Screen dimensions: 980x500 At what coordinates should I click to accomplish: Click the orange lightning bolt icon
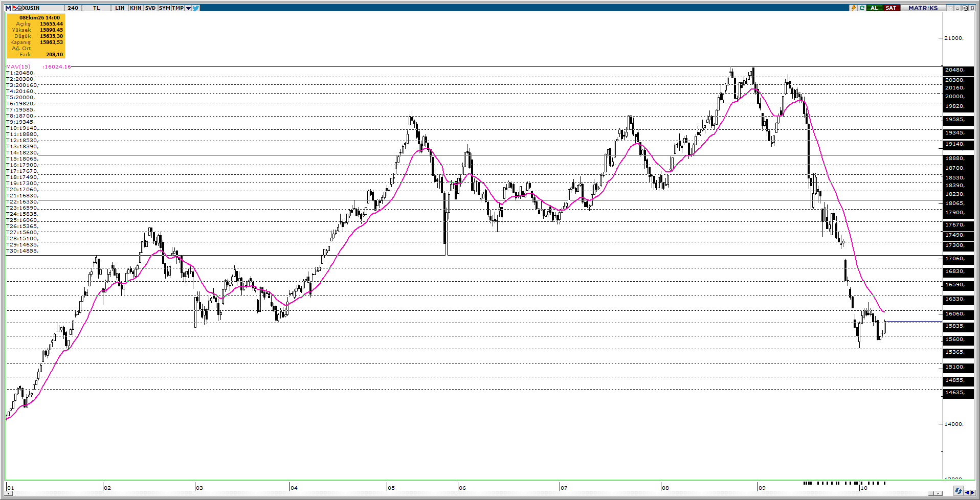[853, 8]
